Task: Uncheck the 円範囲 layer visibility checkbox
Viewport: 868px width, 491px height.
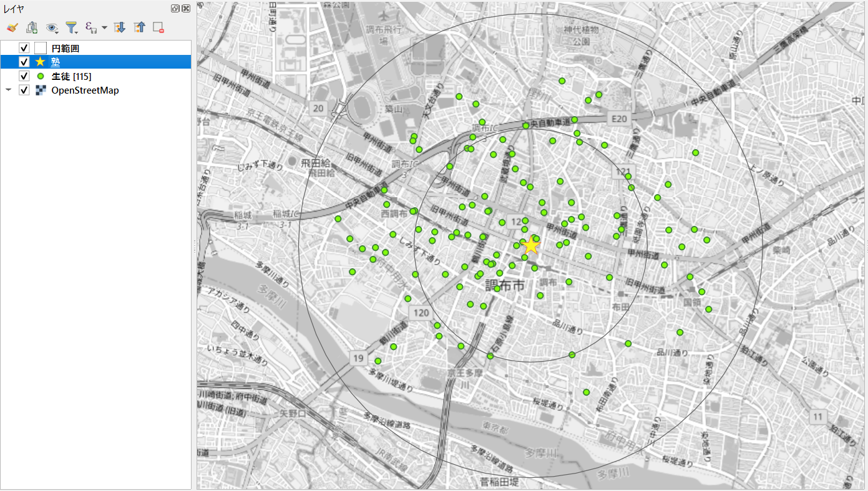Action: pos(24,48)
